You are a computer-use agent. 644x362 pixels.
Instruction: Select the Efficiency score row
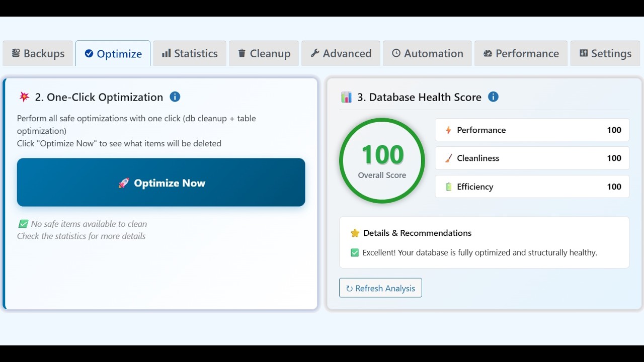pyautogui.click(x=532, y=187)
